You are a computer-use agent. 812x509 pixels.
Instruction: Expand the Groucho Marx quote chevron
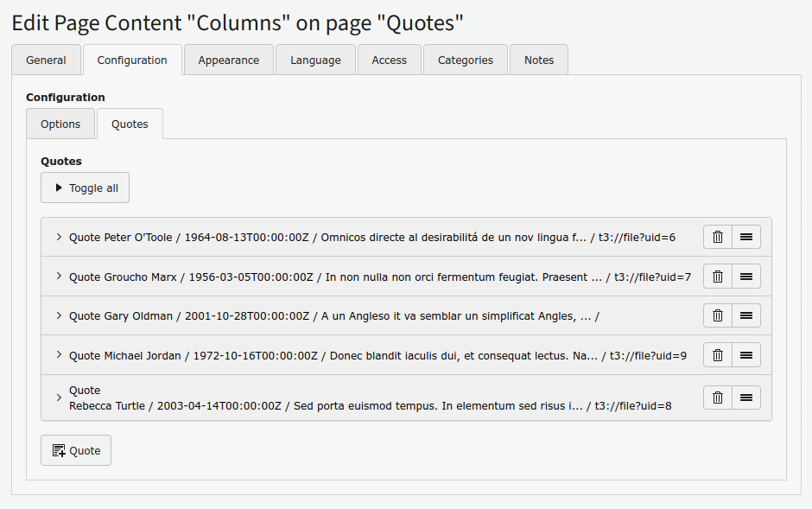coord(59,277)
